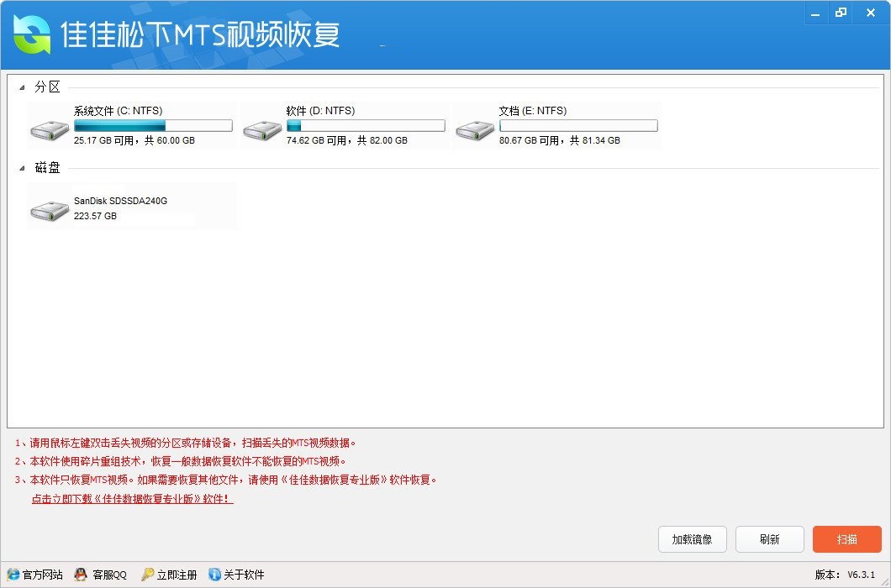Close the application window
Image resolution: width=891 pixels, height=588 pixels.
pos(870,13)
